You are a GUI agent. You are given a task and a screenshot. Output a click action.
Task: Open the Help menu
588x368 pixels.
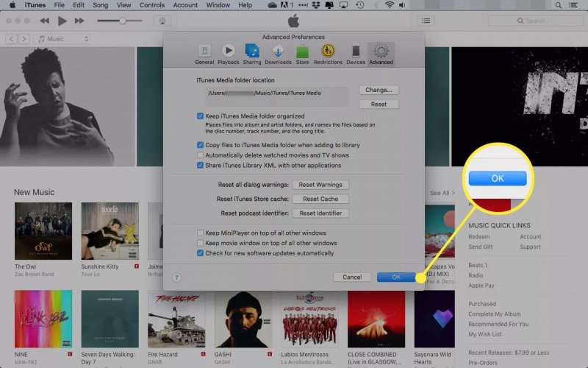coord(245,5)
